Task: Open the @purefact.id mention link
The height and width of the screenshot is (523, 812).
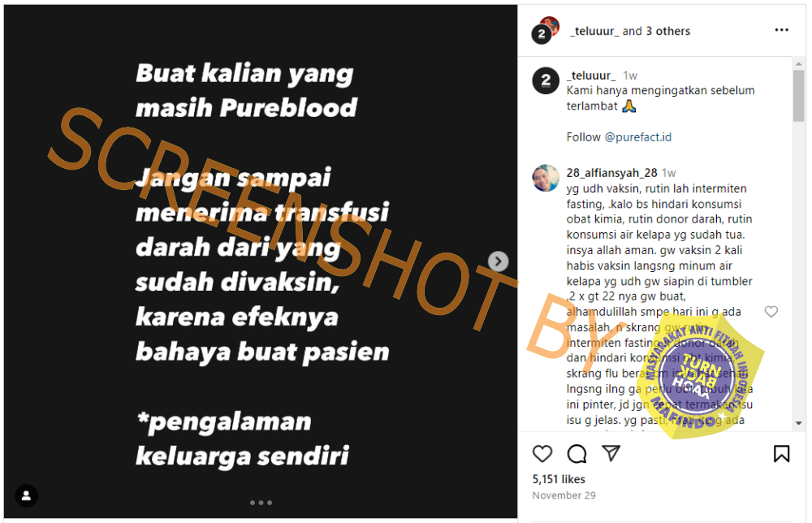Action: click(638, 137)
